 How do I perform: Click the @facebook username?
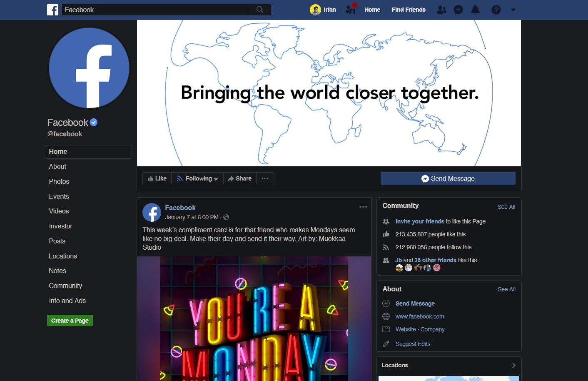(65, 134)
